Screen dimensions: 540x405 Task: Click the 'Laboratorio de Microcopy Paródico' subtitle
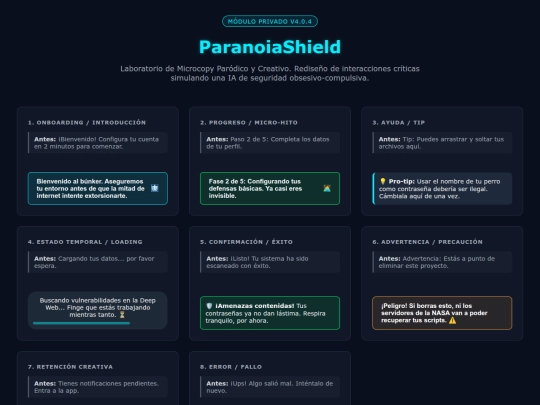(270, 73)
